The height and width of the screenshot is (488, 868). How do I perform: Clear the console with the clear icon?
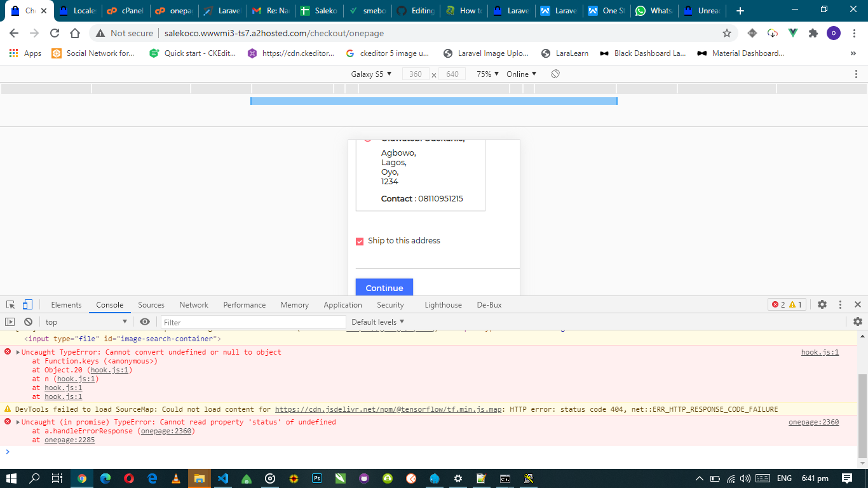pos(28,322)
